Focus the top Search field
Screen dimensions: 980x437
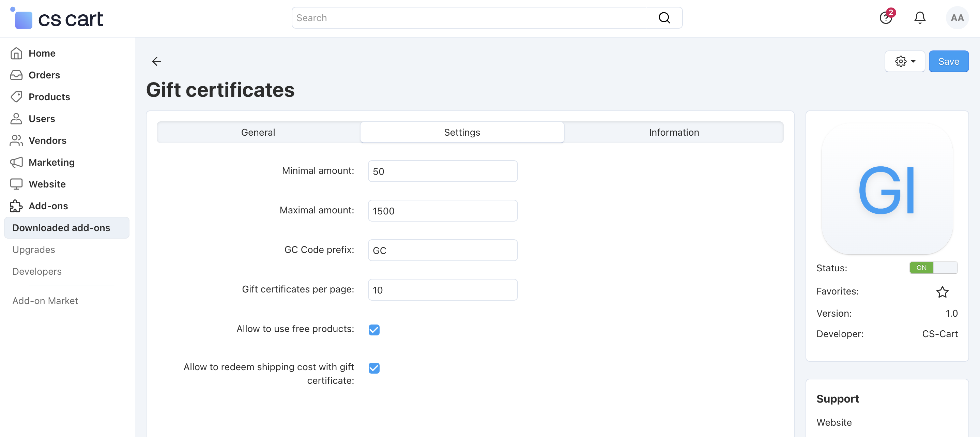(487, 18)
